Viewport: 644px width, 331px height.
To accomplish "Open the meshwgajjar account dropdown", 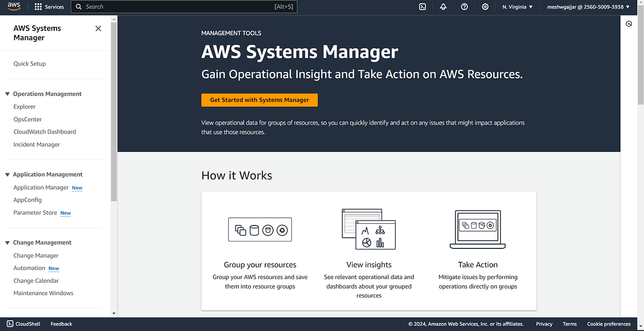I will [587, 6].
